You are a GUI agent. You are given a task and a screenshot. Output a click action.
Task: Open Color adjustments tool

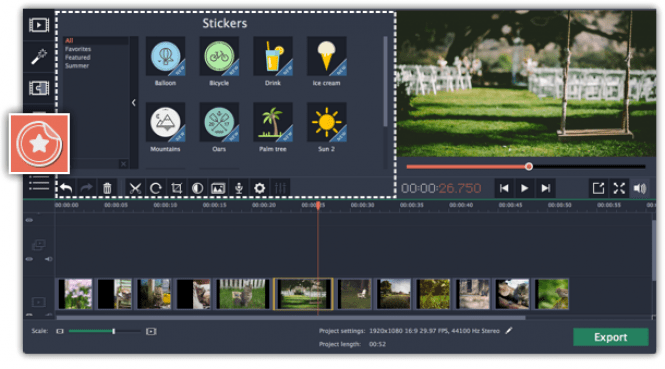coord(197,188)
